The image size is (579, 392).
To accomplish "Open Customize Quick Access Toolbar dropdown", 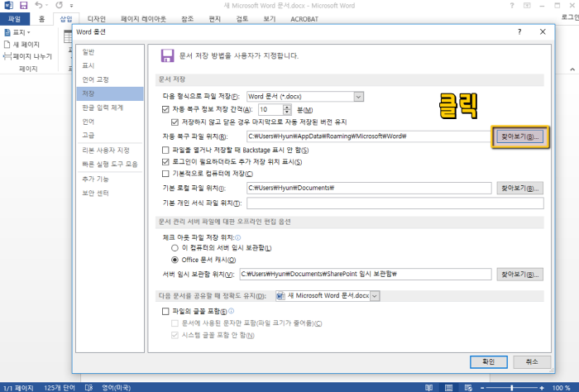I will [x=71, y=6].
